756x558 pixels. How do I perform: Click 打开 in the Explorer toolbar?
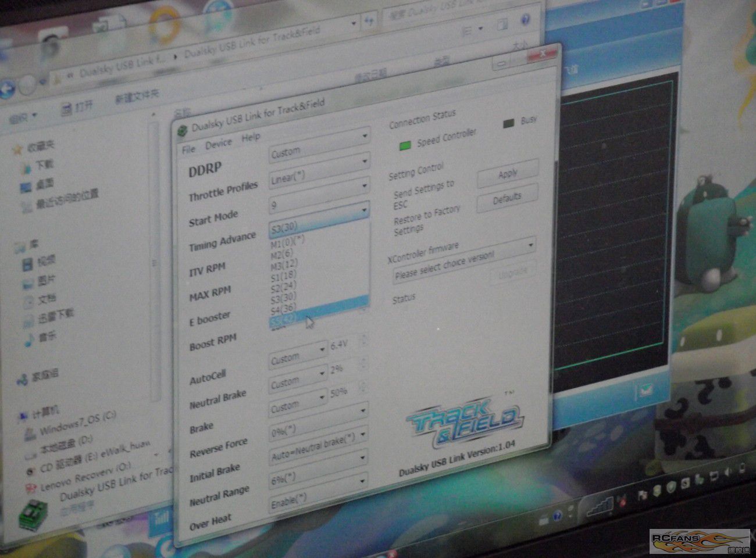point(77,106)
